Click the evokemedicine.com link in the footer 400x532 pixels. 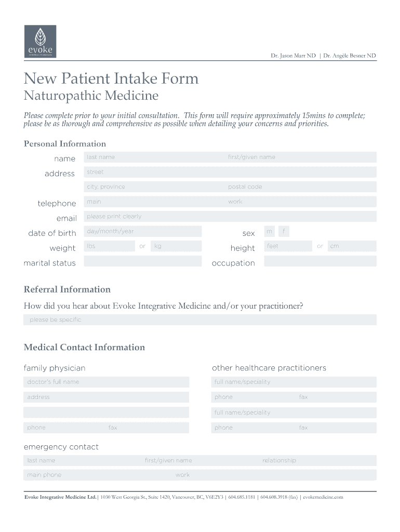[323, 497]
